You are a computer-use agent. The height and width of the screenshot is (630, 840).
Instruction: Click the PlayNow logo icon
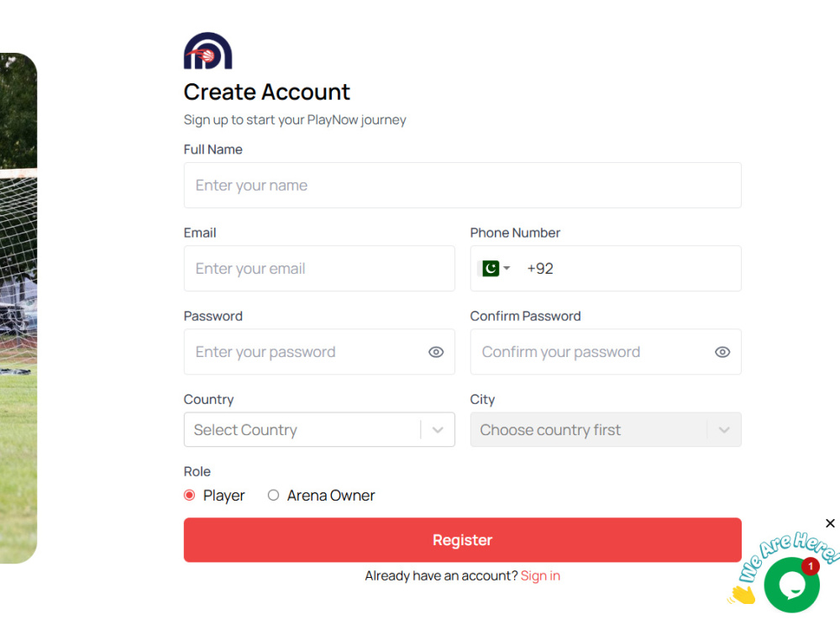coord(207,51)
